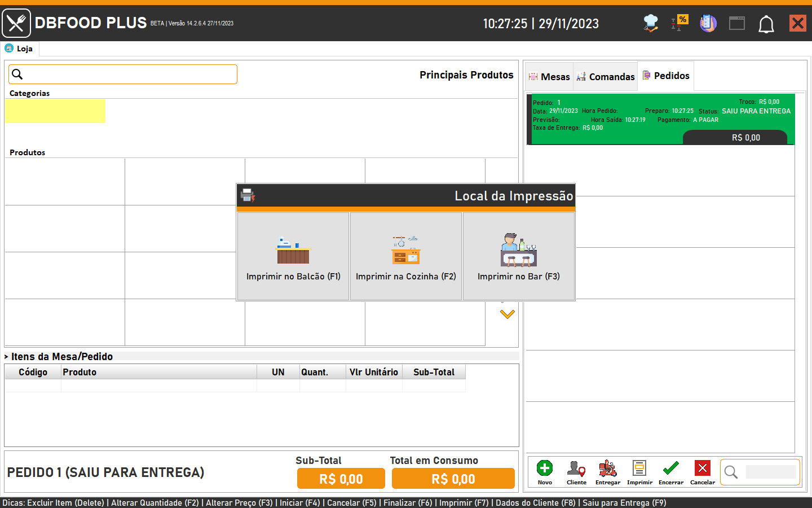Open the Comandas tab
Viewport: 812px width, 508px height.
[x=606, y=77]
